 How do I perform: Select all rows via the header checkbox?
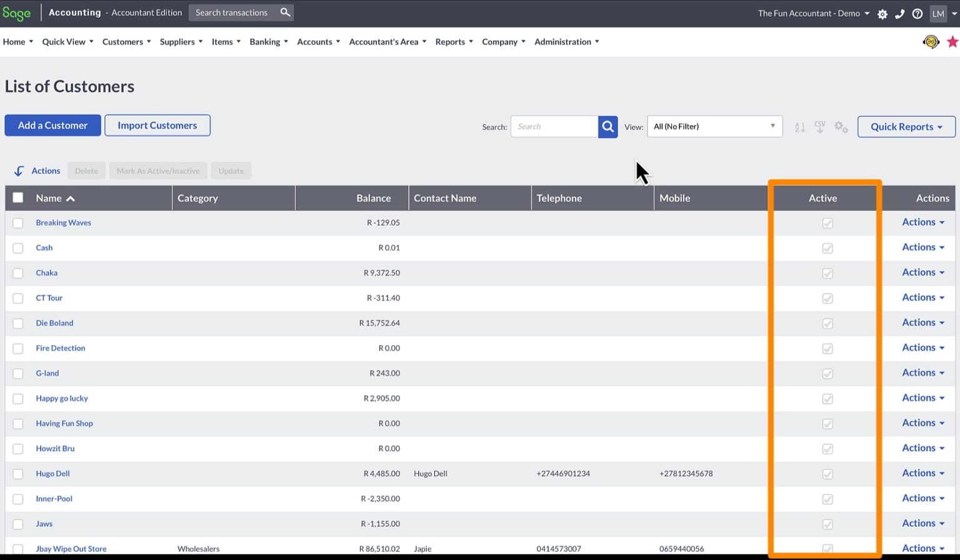point(18,197)
